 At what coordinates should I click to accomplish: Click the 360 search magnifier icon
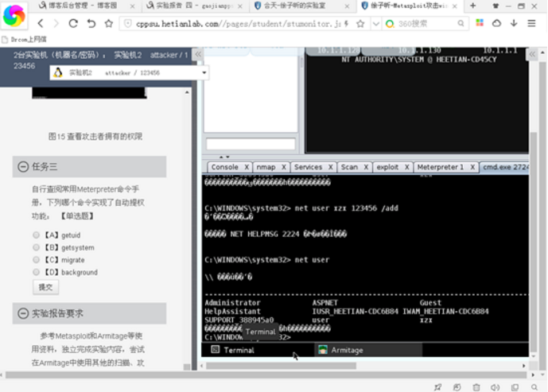tap(461, 23)
